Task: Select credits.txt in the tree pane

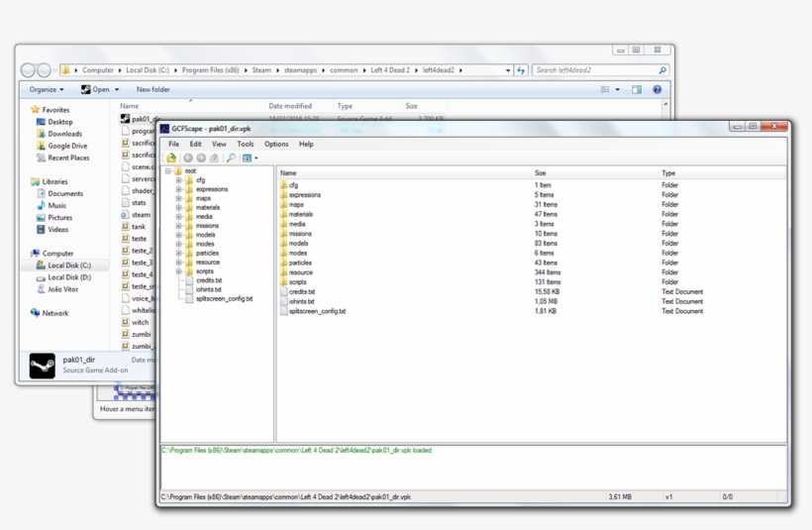Action: (209, 280)
